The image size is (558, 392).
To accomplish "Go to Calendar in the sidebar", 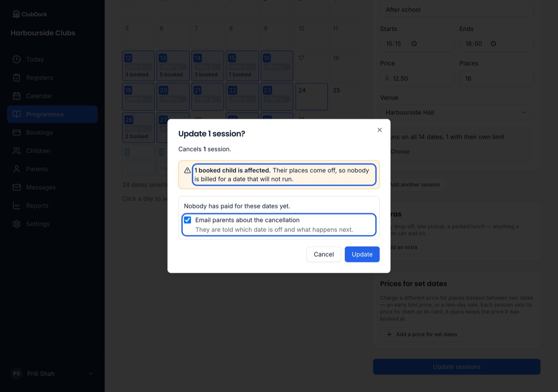I will click(x=52, y=96).
